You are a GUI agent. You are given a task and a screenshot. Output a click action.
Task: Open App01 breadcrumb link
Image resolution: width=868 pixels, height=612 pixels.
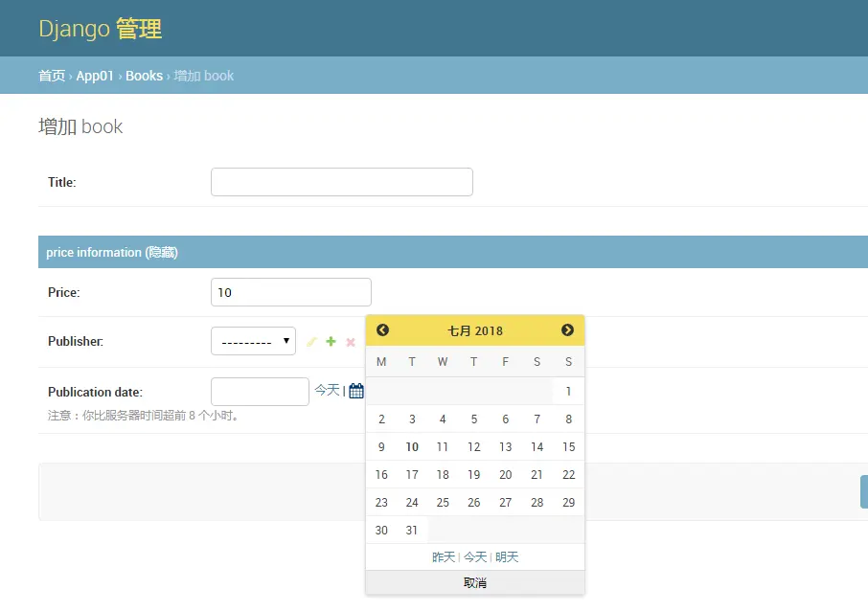pos(95,76)
